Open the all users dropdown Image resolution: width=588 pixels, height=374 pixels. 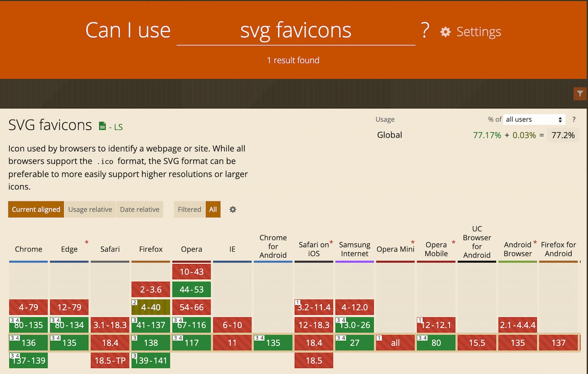(534, 120)
